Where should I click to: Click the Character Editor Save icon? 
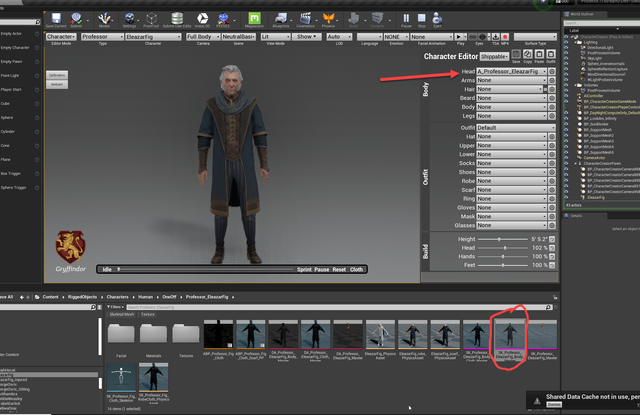[516, 54]
